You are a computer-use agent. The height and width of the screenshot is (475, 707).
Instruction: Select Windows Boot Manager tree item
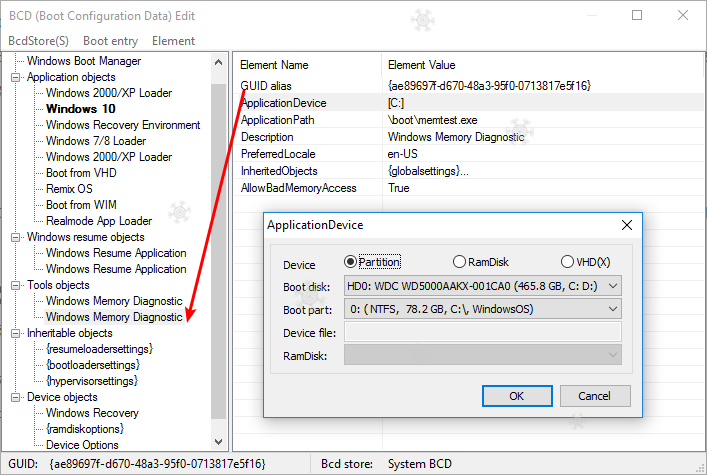click(84, 61)
